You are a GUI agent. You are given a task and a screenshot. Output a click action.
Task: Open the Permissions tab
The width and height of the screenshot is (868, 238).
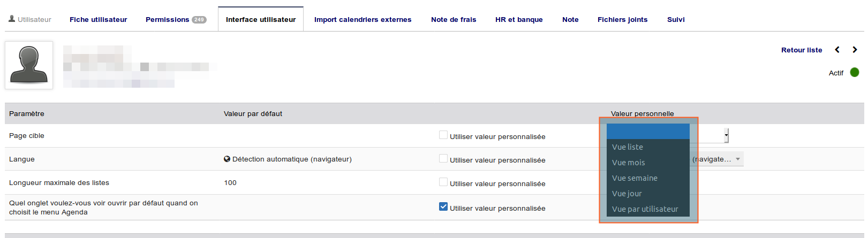pos(167,19)
